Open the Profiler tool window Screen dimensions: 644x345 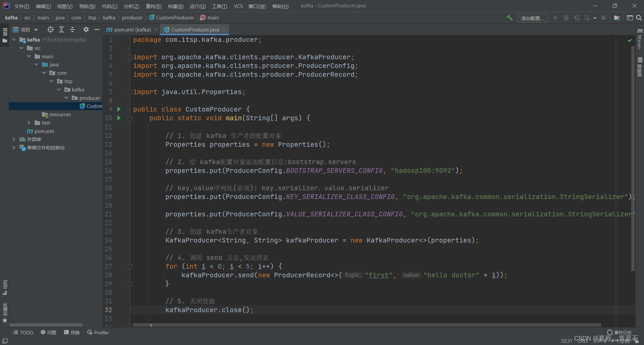click(98, 333)
